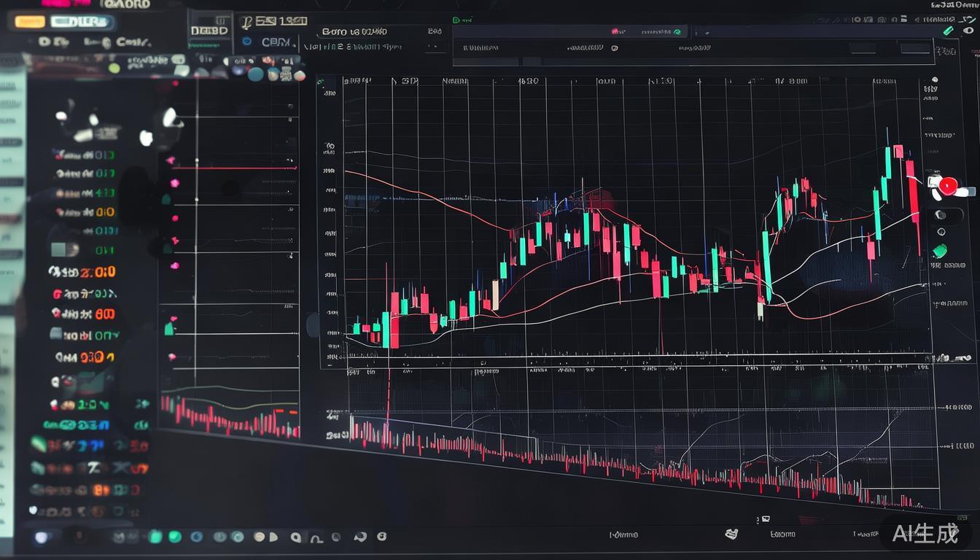Open the DEBD dropdown box at the top
980x560 pixels.
pyautogui.click(x=209, y=31)
